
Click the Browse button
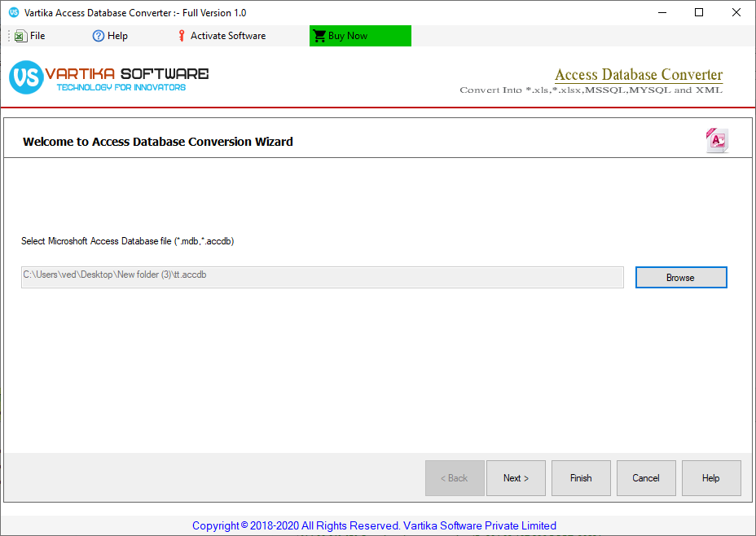click(681, 277)
